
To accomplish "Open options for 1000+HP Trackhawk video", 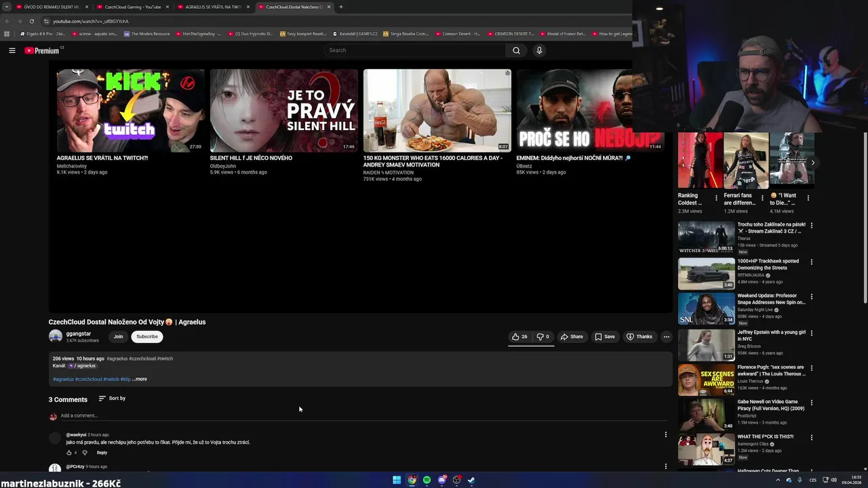I will (811, 262).
